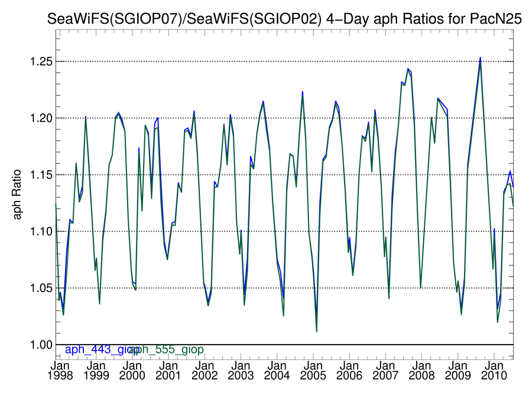Click the Jan 2008 x-axis label
The height and width of the screenshot is (399, 532).
coord(421,371)
